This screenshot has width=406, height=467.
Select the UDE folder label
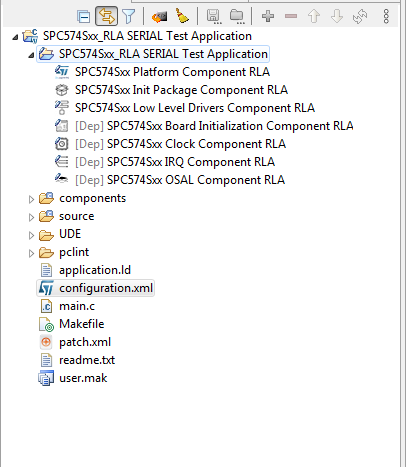pyautogui.click(x=70, y=234)
